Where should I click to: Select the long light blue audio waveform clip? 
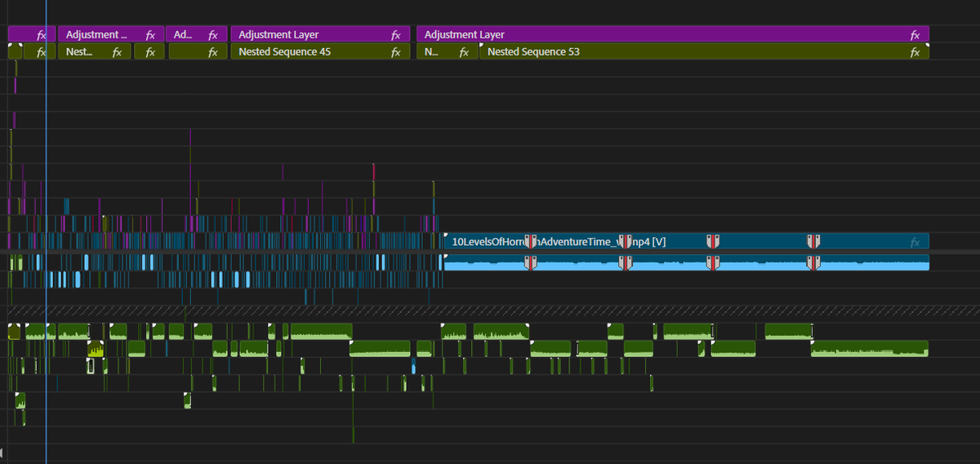tap(686, 262)
